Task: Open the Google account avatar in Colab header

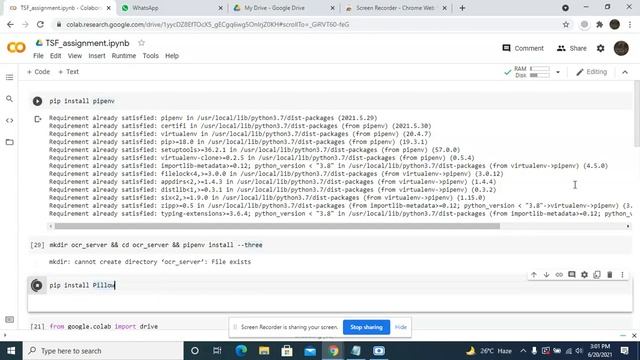Action: (x=621, y=48)
